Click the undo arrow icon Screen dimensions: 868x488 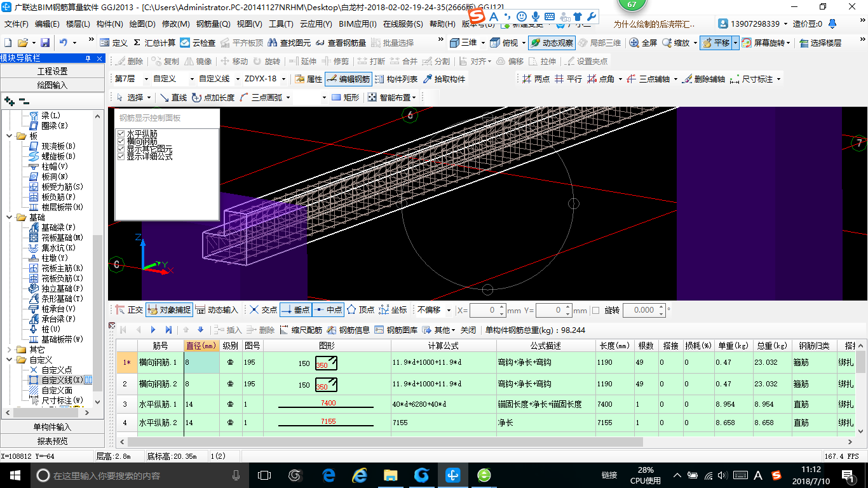(64, 43)
